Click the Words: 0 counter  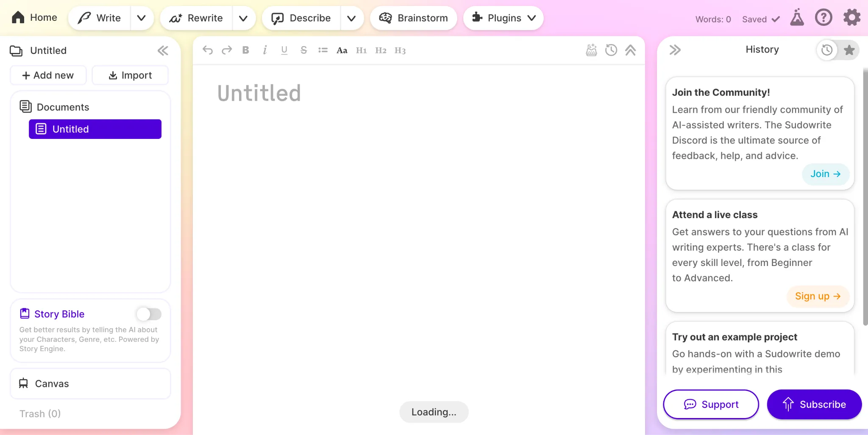713,19
